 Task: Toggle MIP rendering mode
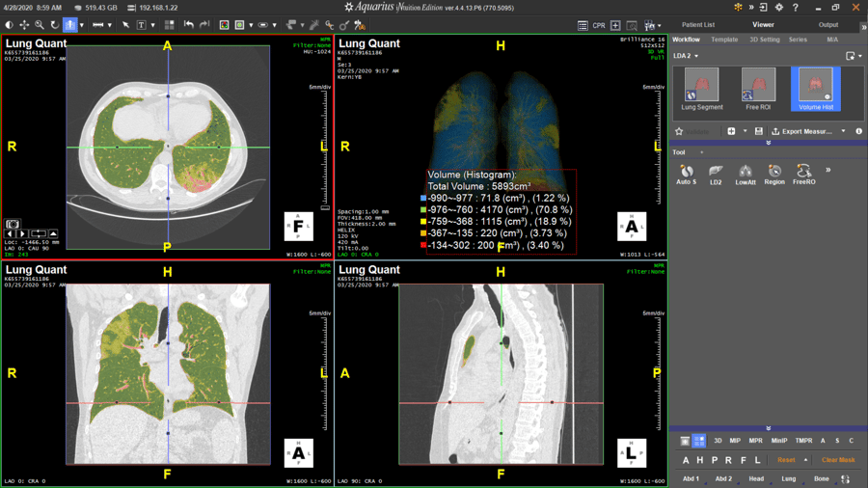735,441
